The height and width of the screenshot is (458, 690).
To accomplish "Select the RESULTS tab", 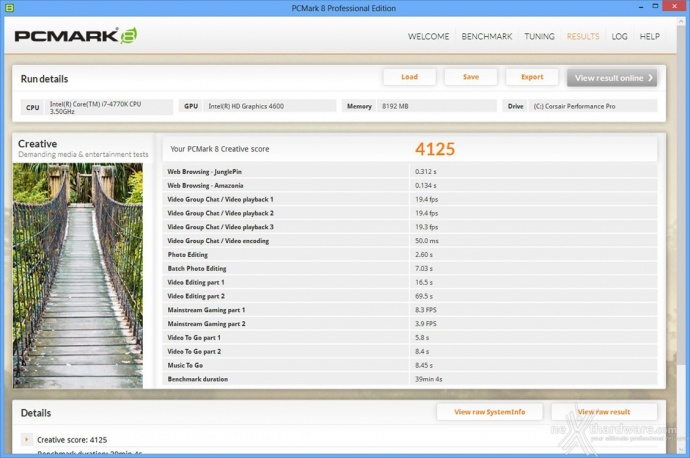I will point(583,37).
